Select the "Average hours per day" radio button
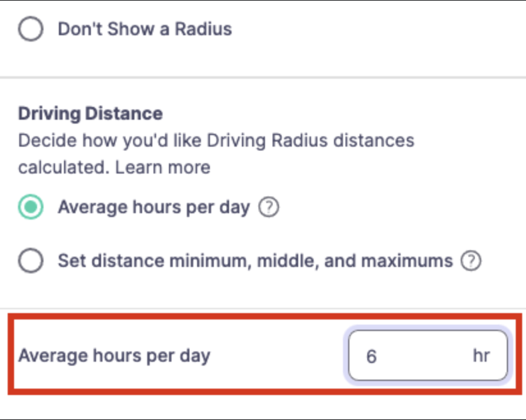The image size is (526, 420). tap(29, 207)
